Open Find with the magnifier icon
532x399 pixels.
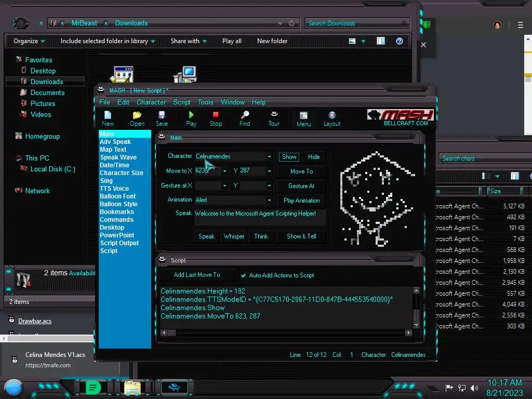(x=245, y=119)
